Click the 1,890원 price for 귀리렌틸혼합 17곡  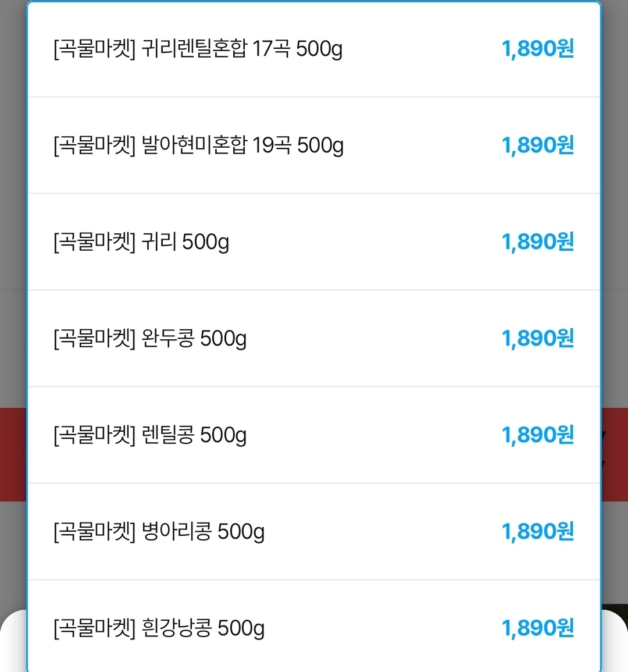(538, 49)
